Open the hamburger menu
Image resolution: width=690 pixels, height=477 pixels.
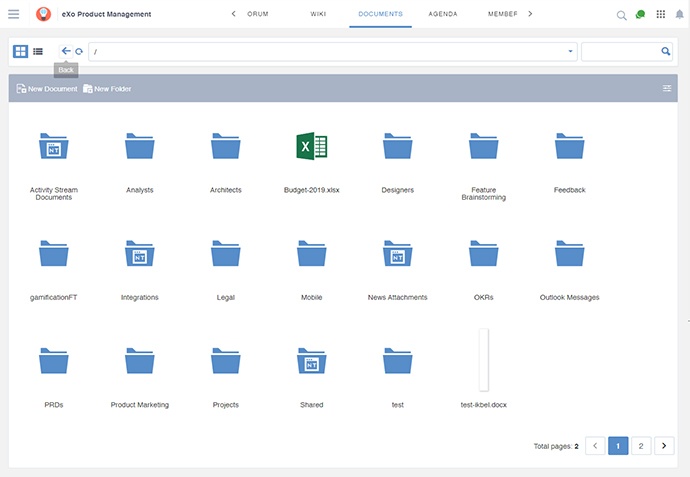click(14, 14)
